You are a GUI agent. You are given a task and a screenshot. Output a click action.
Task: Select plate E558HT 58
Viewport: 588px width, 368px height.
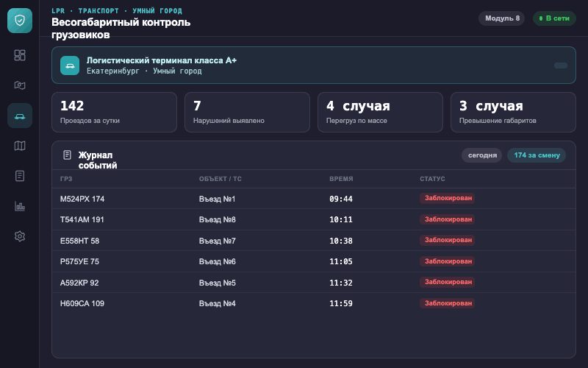(79, 241)
